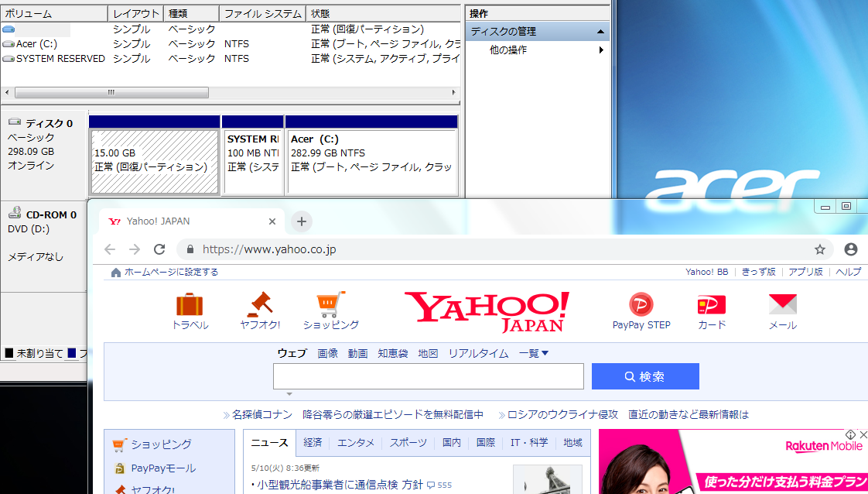Select the 15.00 GB recovery partition block

coord(155,162)
